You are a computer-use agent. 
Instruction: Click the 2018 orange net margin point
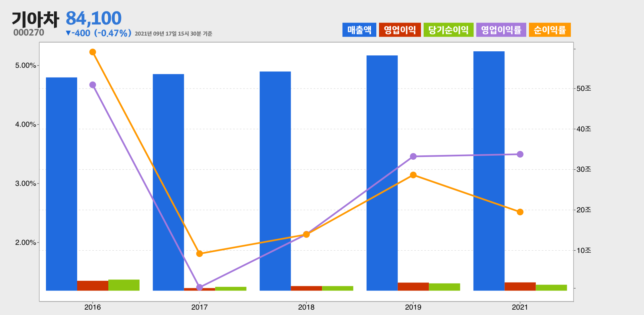coord(306,234)
